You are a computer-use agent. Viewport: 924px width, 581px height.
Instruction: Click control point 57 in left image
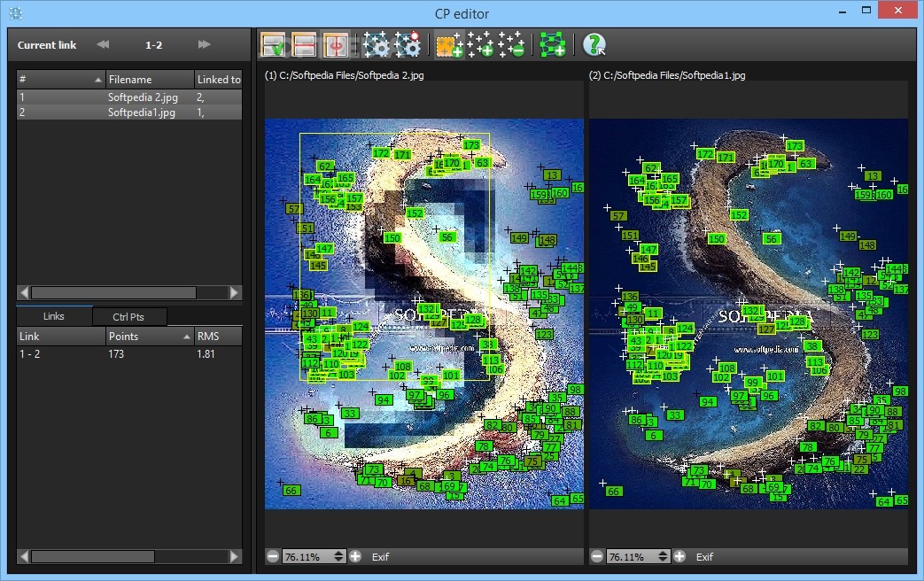[293, 209]
